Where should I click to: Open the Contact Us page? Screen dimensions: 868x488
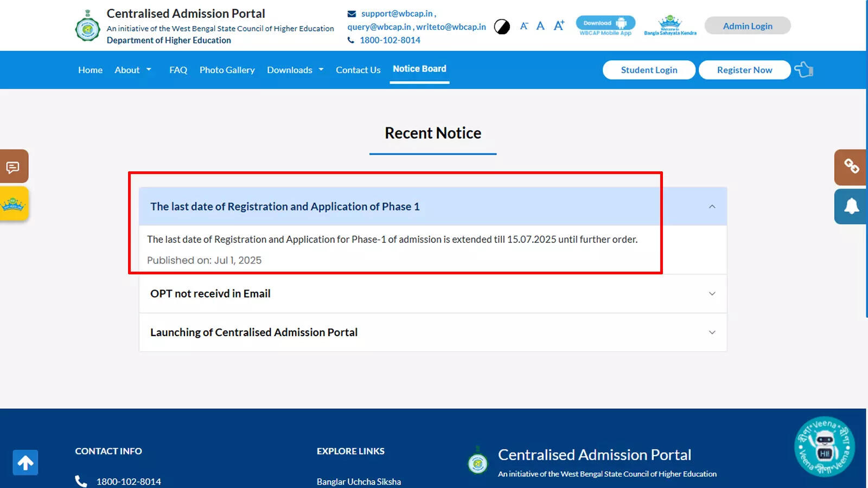pos(358,70)
